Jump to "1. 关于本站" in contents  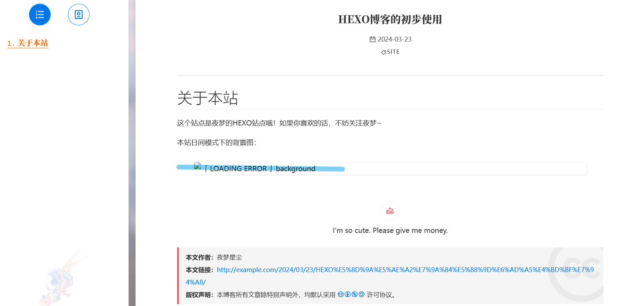coord(28,43)
